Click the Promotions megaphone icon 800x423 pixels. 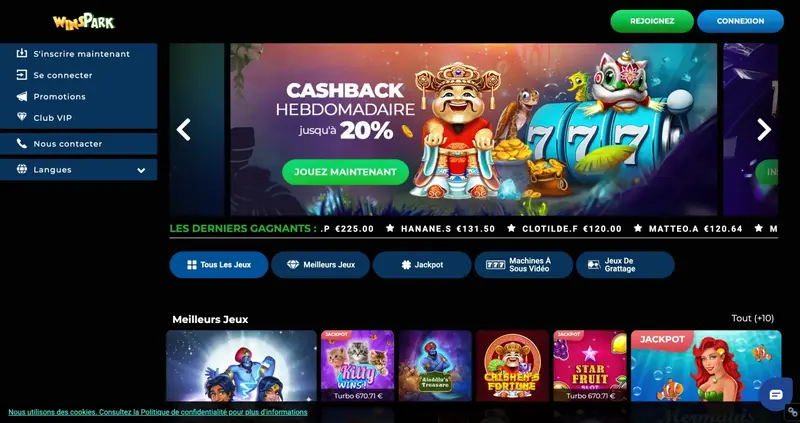[22, 96]
